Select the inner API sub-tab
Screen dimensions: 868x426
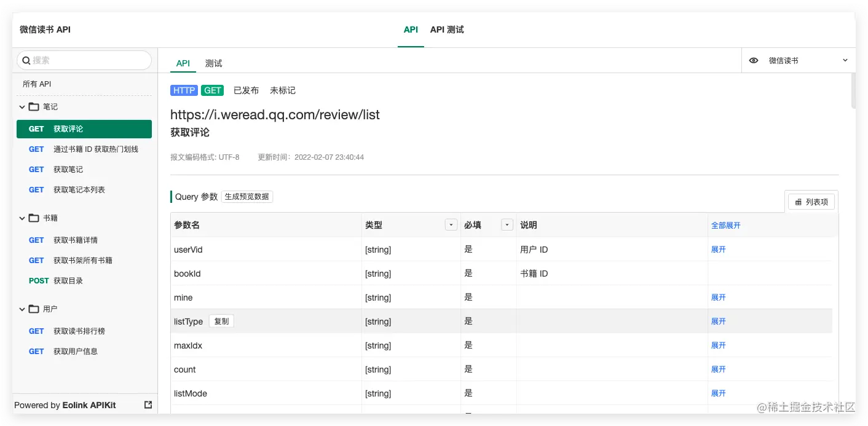click(x=183, y=63)
